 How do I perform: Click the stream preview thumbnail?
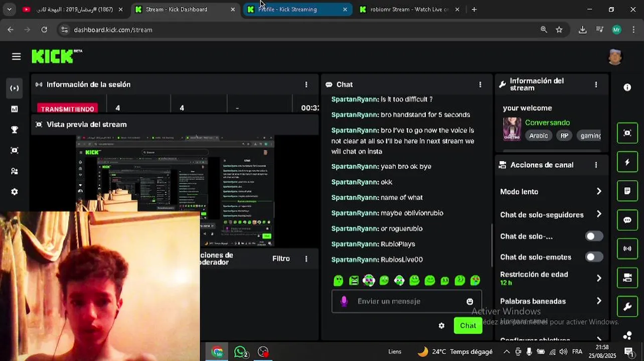(x=175, y=191)
